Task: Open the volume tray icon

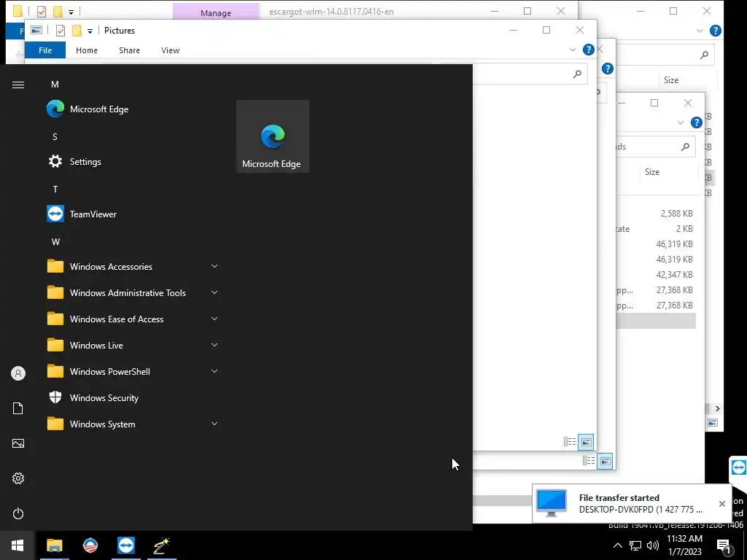Action: tap(653, 545)
